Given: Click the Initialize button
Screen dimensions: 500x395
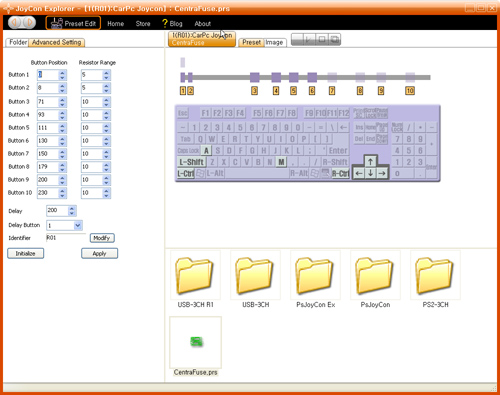Looking at the screenshot, I should (26, 253).
